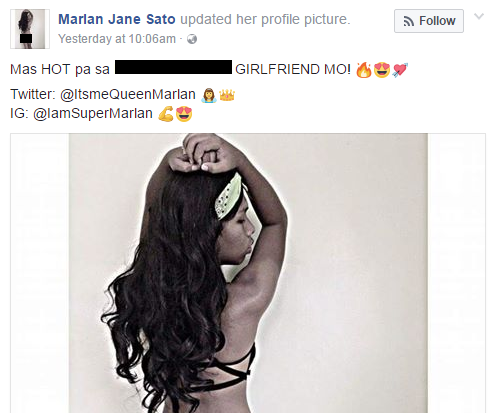Click the heart with arrow emoji
Image resolution: width=490 pixels, height=413 pixels.
pos(400,70)
